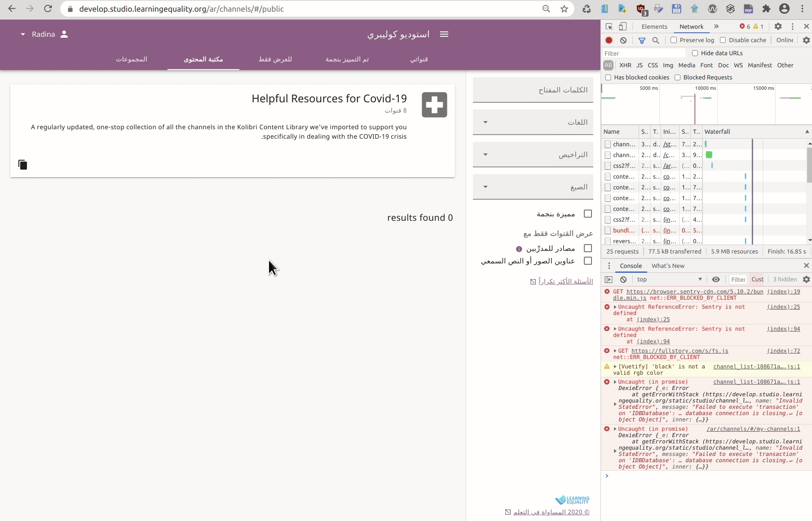The width and height of the screenshot is (812, 521).
Task: Reload the current browser page
Action: point(48,9)
